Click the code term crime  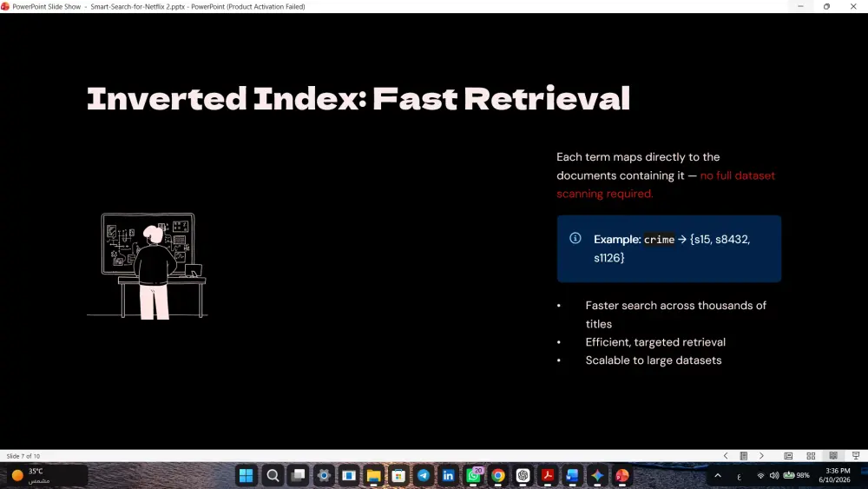point(659,239)
